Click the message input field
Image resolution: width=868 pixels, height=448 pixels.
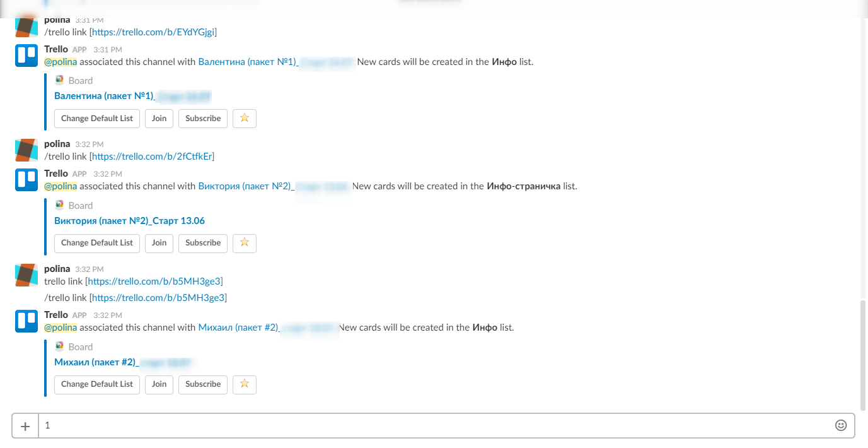pyautogui.click(x=435, y=425)
